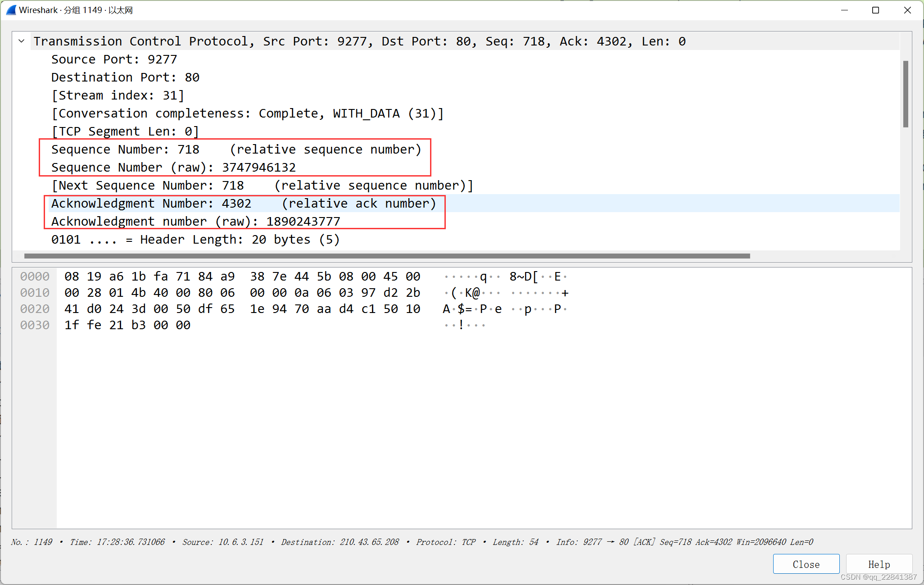The width and height of the screenshot is (924, 585).
Task: Click the Wireshark fin icon in title bar
Action: pos(11,10)
